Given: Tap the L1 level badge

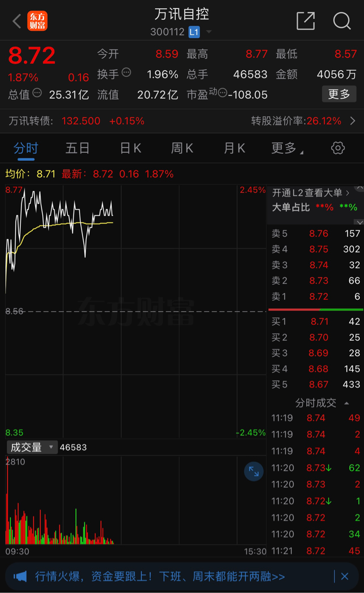Looking at the screenshot, I should 194,32.
